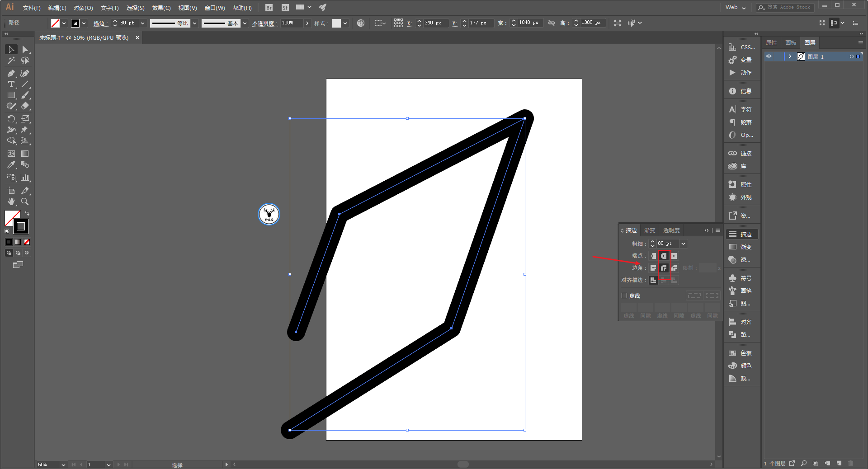This screenshot has height=469, width=868.
Task: Select the Direct Selection tool
Action: tap(25, 50)
